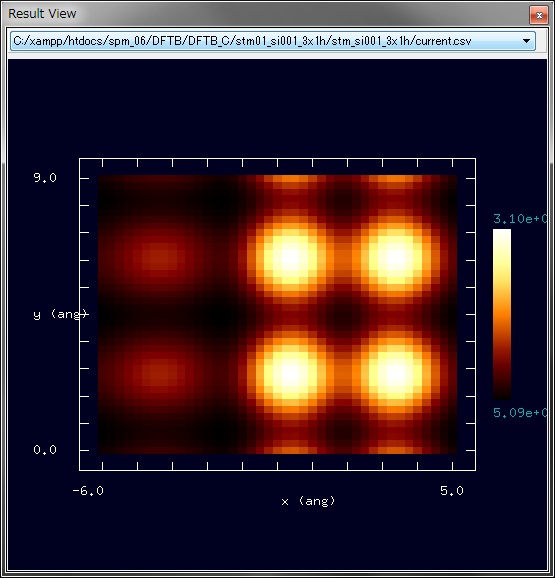Click the 9.0 y-axis tick label
This screenshot has height=578, width=555.
coord(45,178)
